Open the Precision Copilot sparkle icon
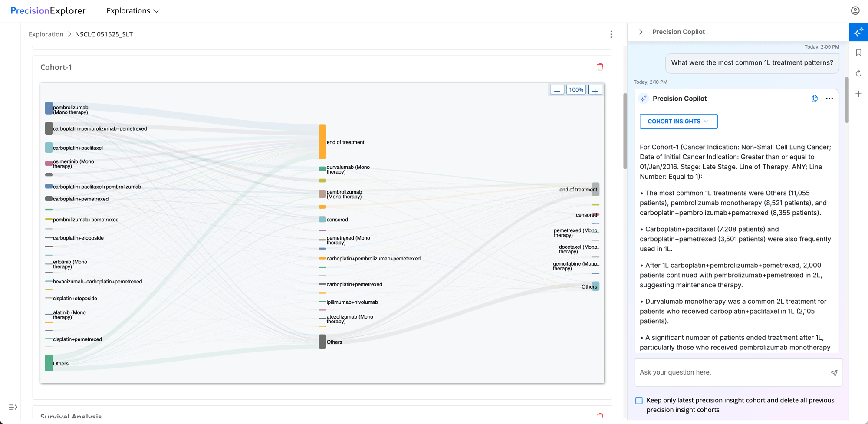 (858, 32)
